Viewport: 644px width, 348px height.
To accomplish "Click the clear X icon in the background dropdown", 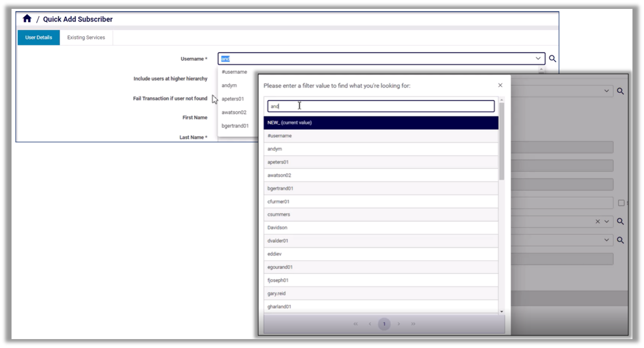I will pyautogui.click(x=597, y=222).
